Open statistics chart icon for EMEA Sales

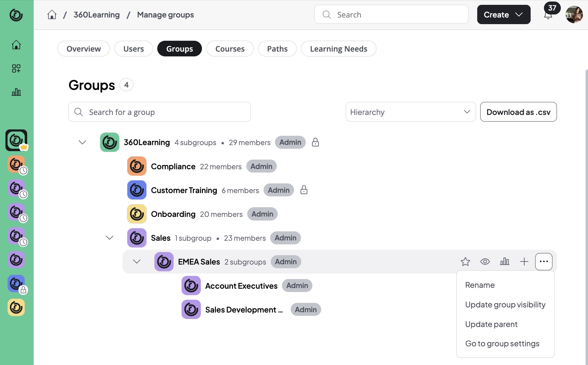point(505,262)
